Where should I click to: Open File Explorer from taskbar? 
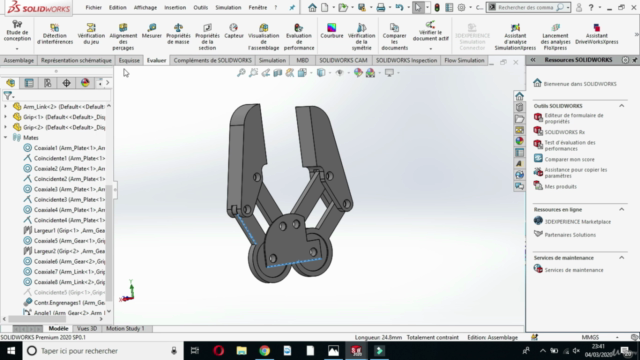242,351
